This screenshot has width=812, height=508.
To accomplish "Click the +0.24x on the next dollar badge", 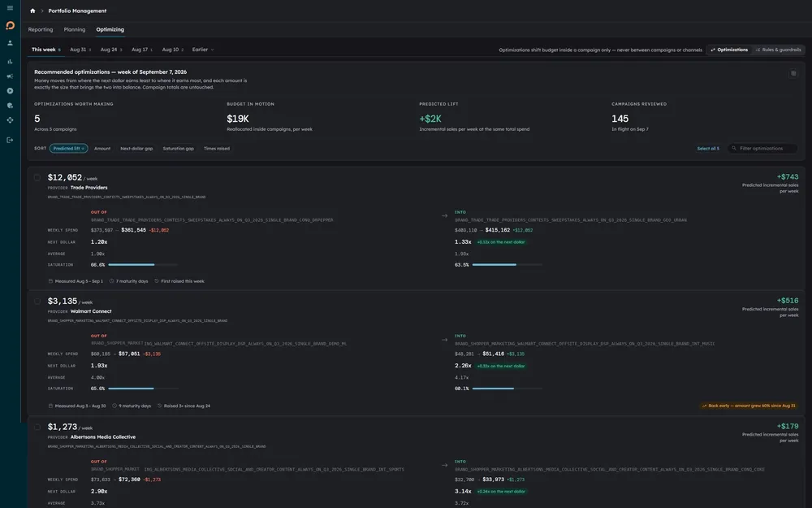I will tap(501, 492).
